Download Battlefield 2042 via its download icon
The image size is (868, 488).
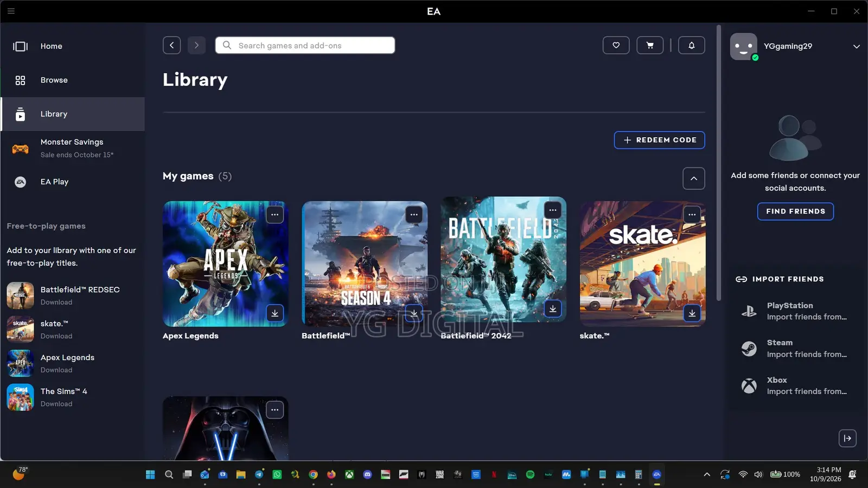coord(553,309)
